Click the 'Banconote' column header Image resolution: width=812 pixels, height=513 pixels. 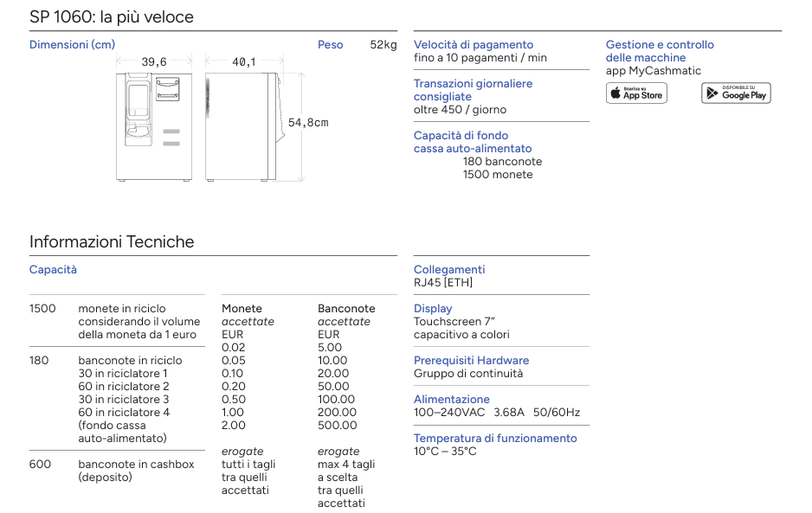point(346,309)
